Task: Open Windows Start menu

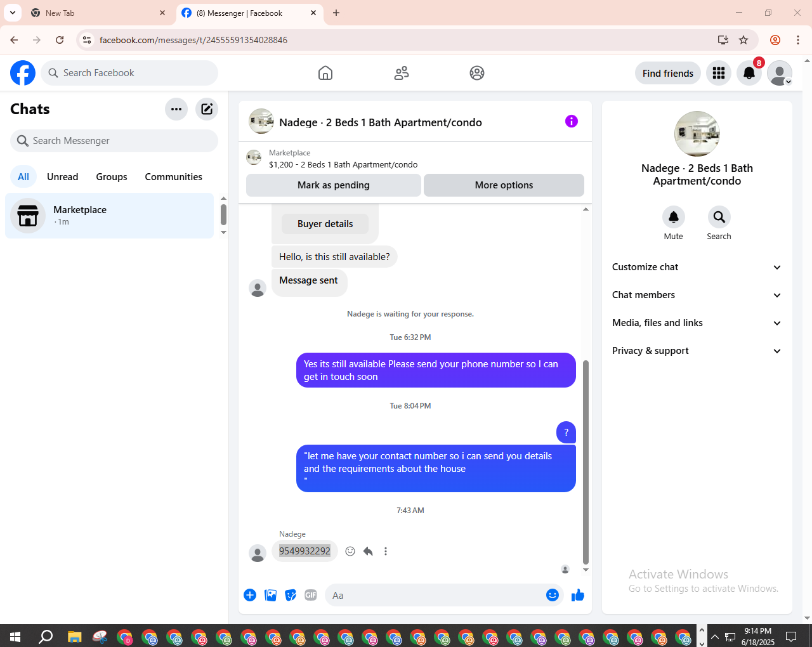Action: (15, 636)
